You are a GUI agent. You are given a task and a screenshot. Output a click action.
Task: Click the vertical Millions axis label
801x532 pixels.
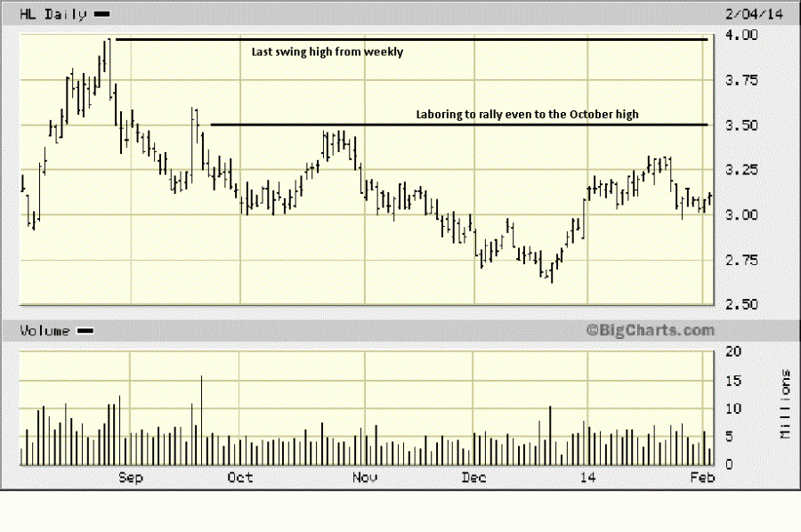(785, 404)
